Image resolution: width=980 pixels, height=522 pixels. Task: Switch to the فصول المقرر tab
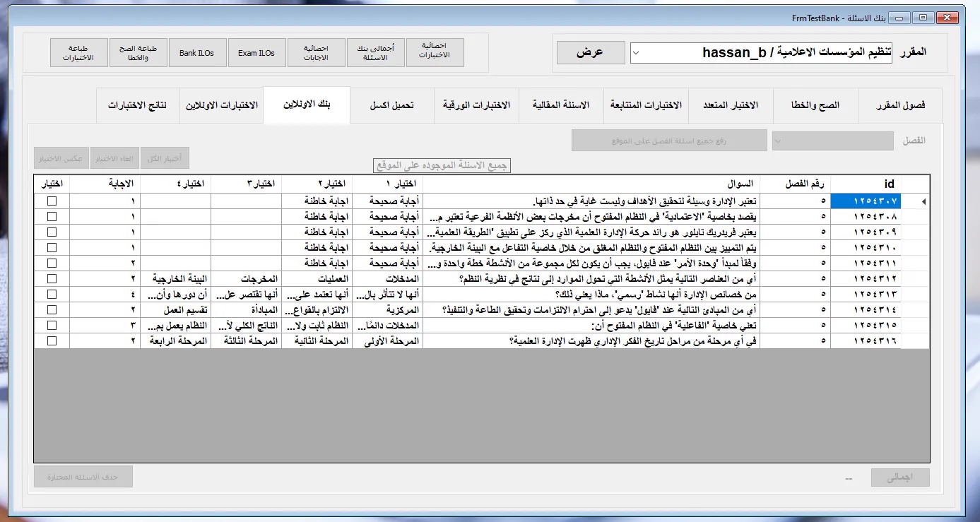pos(901,106)
